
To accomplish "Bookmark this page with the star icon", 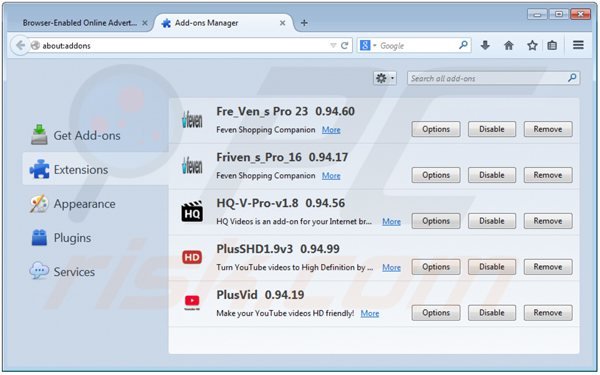I will (x=532, y=46).
